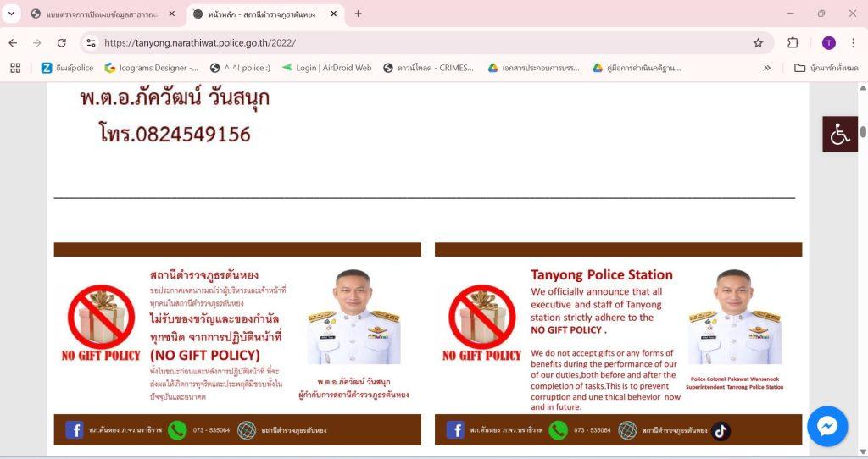Click the address bar URL field

420,42
